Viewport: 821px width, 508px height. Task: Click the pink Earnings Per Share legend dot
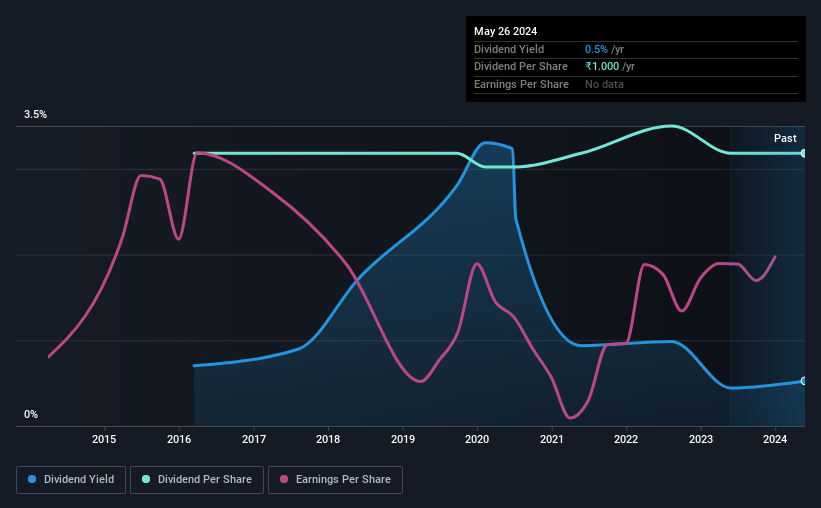(x=284, y=479)
